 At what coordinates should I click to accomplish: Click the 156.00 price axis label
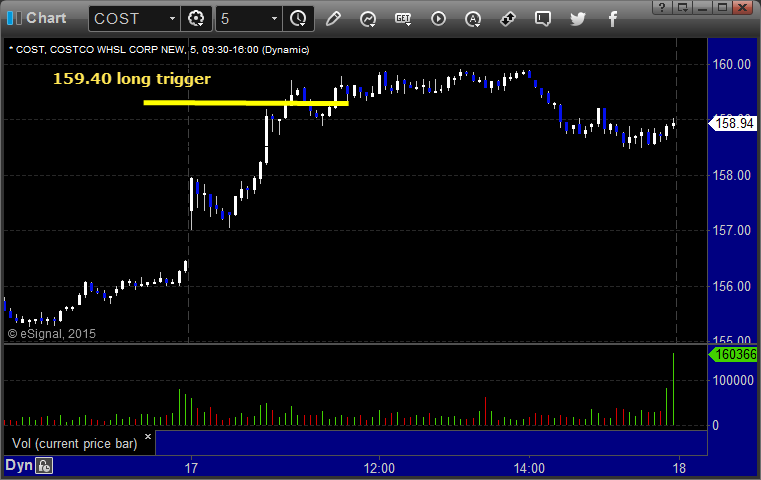(731, 286)
